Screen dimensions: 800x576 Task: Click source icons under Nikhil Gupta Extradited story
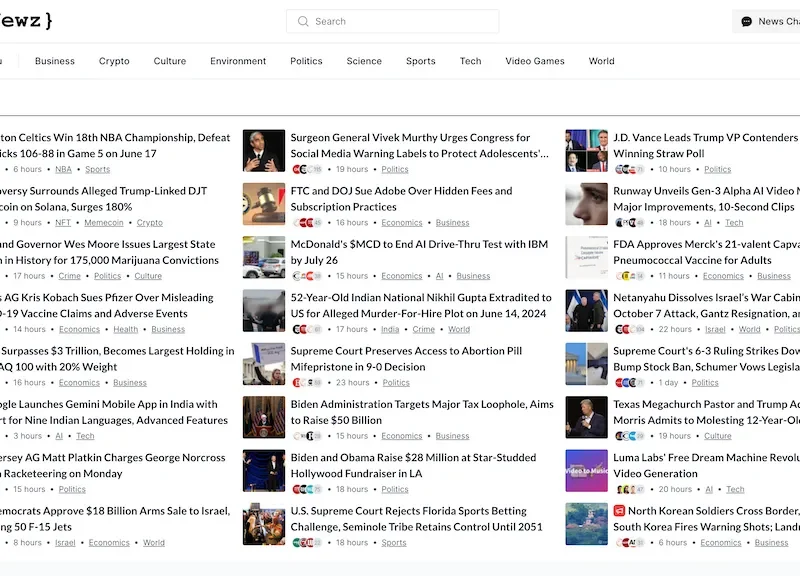pyautogui.click(x=307, y=330)
